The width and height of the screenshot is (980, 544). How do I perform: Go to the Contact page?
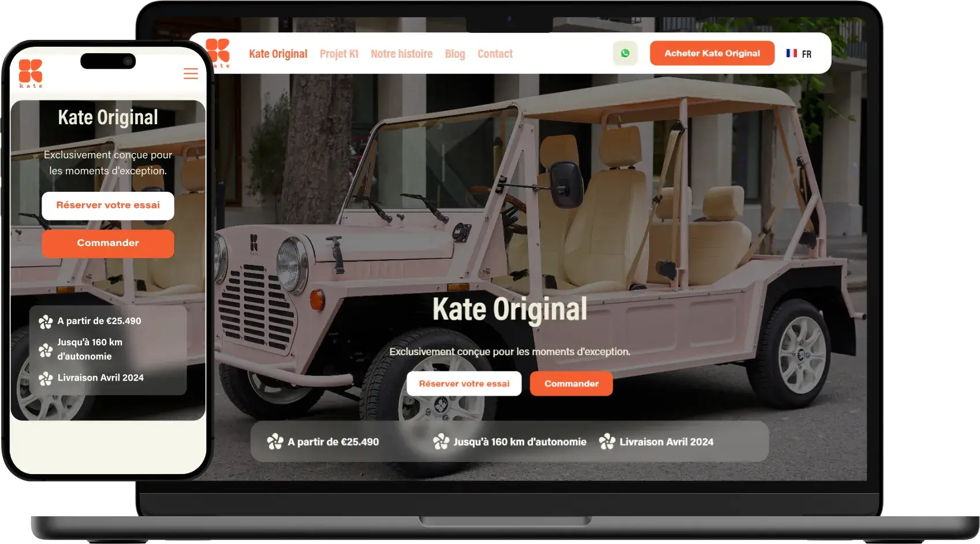(495, 53)
